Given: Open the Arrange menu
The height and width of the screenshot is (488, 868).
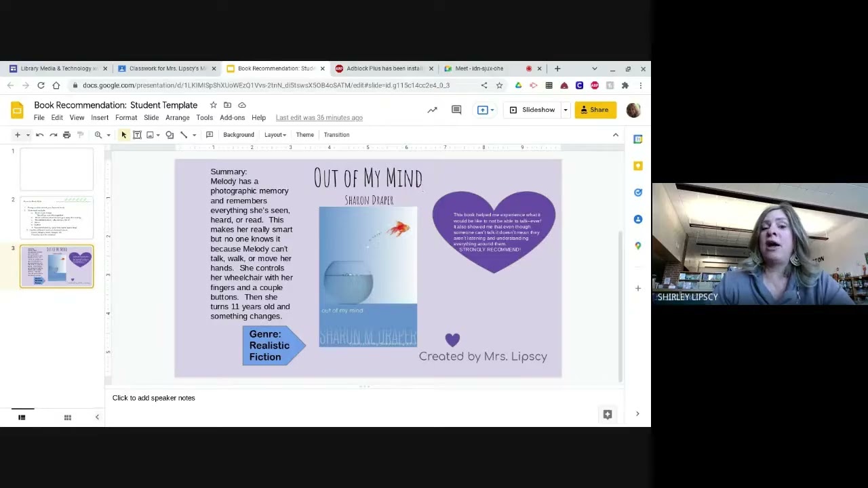Looking at the screenshot, I should tap(178, 118).
